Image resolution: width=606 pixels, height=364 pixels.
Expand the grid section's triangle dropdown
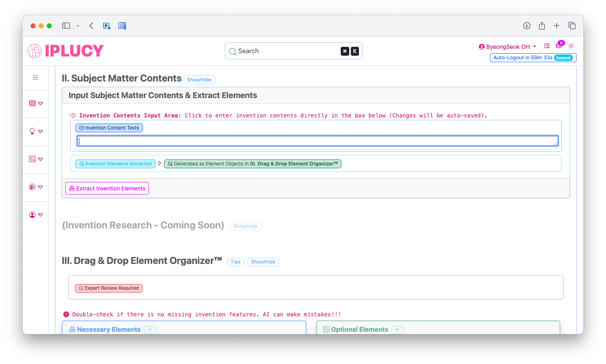click(40, 159)
